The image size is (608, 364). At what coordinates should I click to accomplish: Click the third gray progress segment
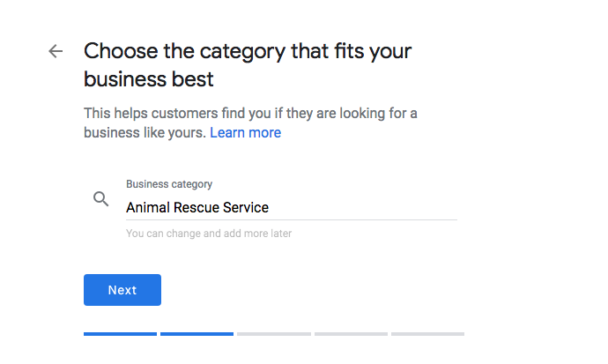[x=273, y=334]
